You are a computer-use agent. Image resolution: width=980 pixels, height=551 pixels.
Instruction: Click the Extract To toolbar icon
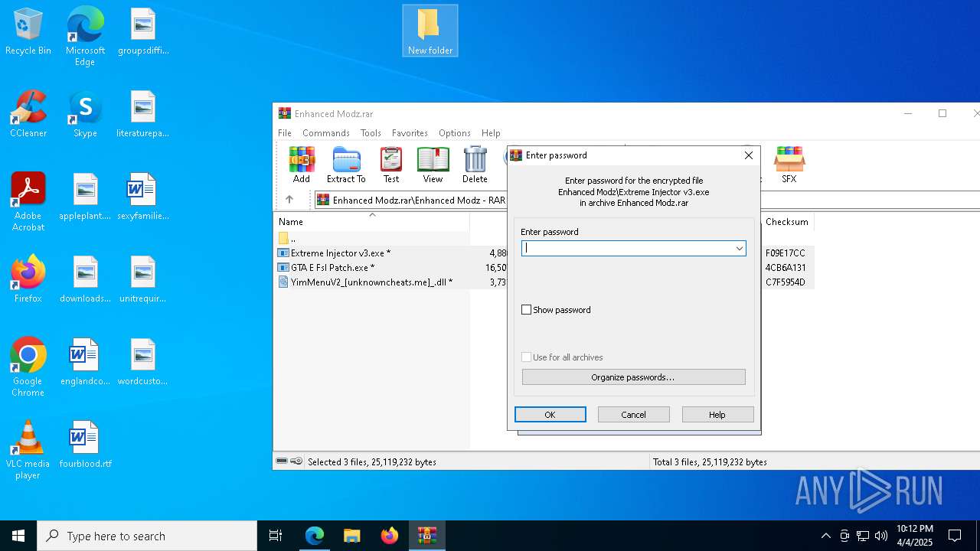point(346,165)
